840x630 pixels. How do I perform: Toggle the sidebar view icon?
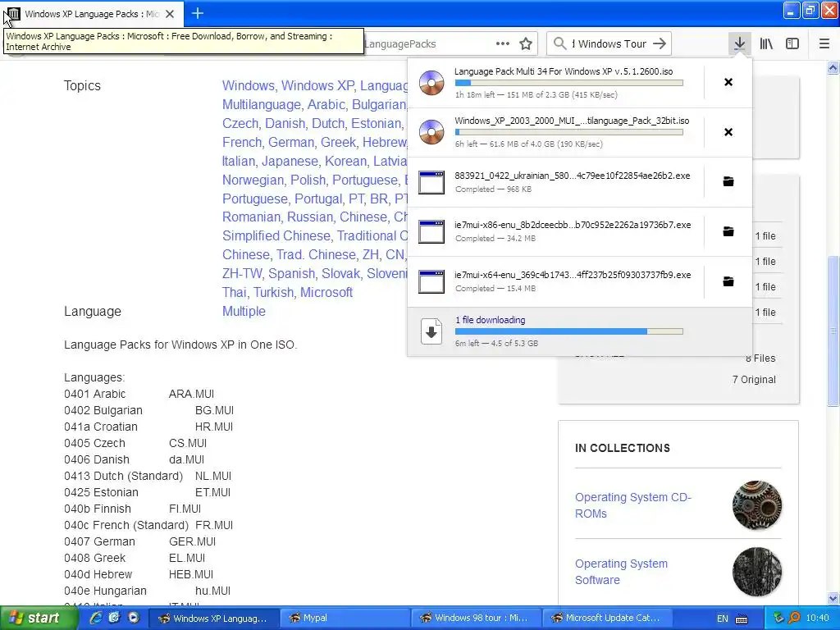tap(792, 43)
